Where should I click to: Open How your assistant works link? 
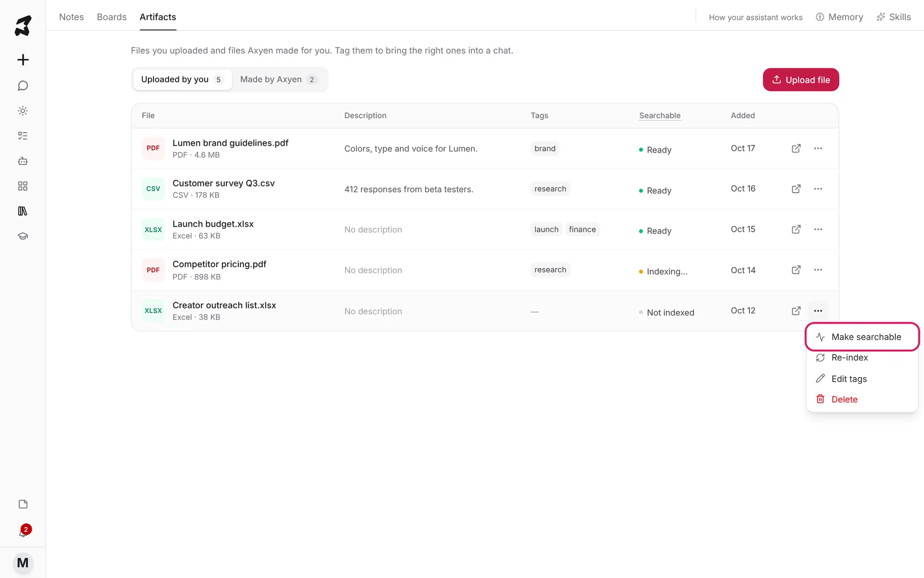(x=756, y=17)
